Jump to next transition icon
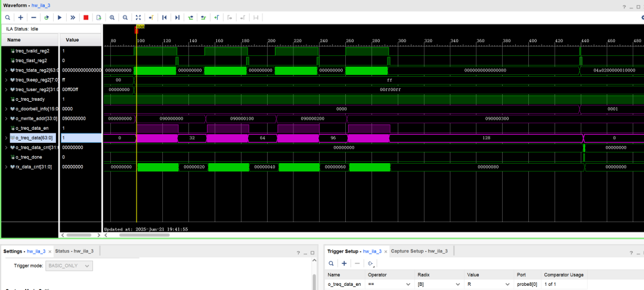This screenshot has width=644, height=290. coord(204,18)
